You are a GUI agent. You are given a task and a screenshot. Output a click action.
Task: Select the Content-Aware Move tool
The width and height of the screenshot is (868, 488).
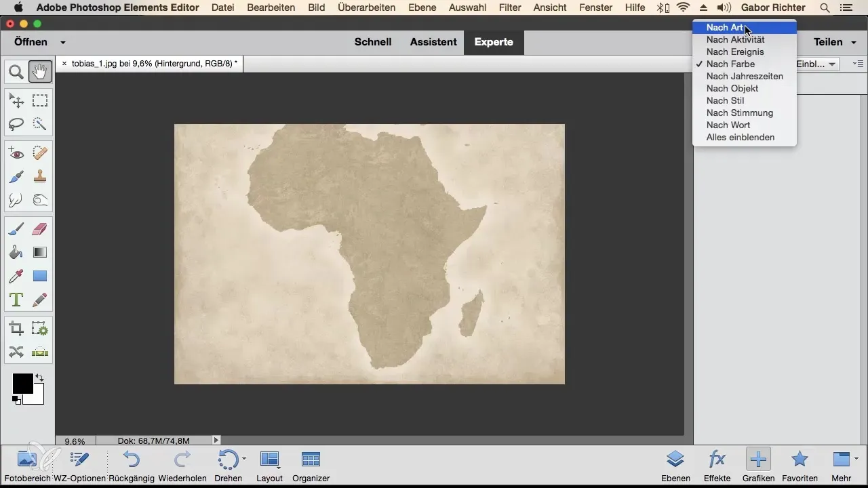pos(16,352)
